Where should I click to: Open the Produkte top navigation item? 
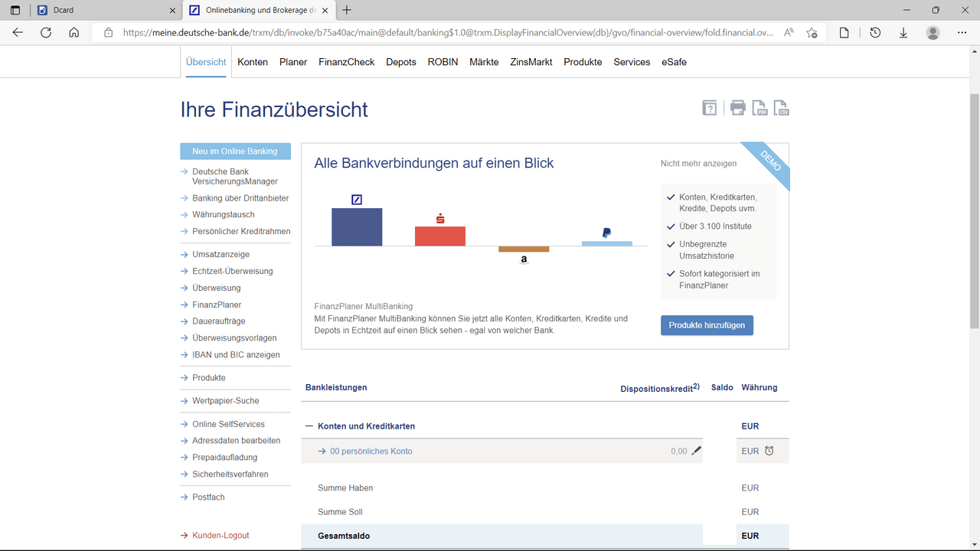point(583,62)
